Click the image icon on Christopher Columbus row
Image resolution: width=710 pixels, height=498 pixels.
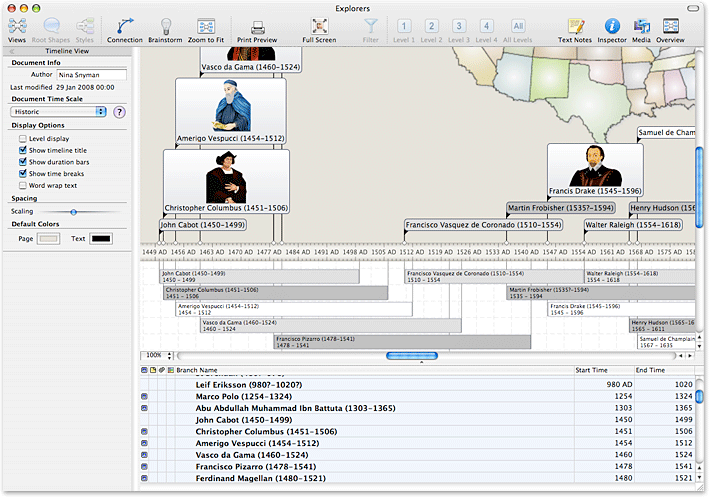pos(144,431)
